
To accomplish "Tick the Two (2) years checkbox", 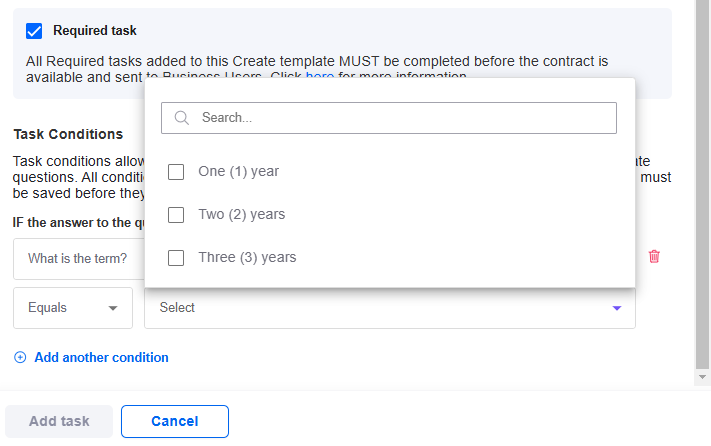I will (x=176, y=215).
